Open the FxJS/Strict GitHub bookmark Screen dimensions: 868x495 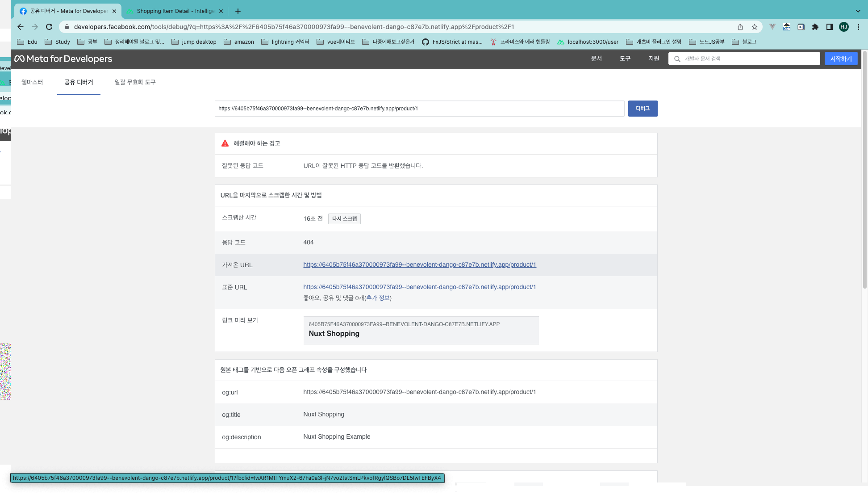point(452,42)
